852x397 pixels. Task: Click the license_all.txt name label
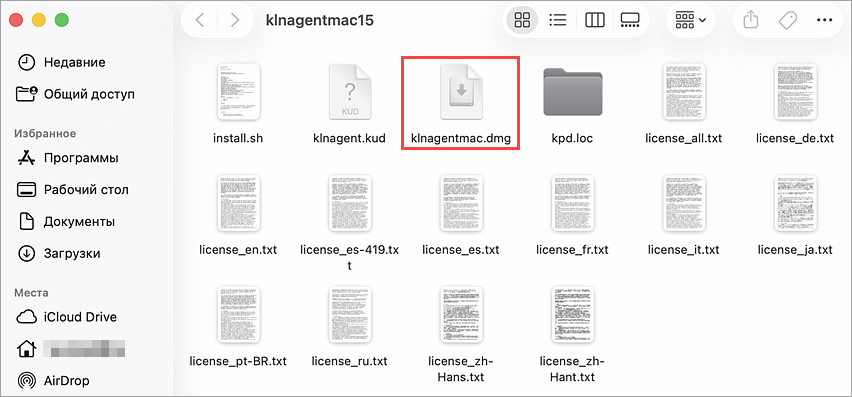coord(684,138)
